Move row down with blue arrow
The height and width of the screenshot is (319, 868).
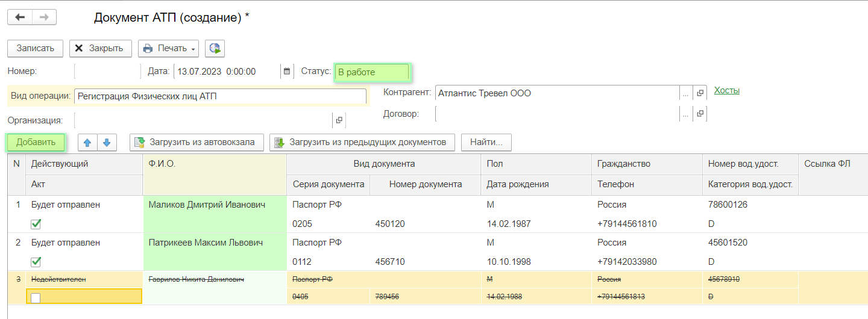click(x=107, y=143)
